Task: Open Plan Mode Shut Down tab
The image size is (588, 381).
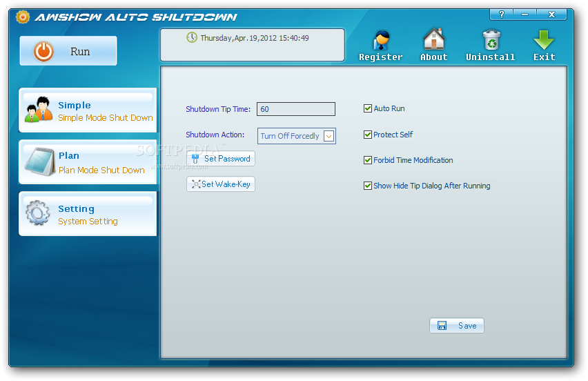Action: (88, 162)
